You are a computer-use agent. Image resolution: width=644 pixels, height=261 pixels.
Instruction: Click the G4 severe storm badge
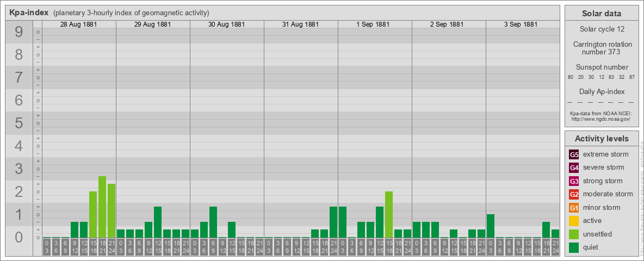pos(574,168)
